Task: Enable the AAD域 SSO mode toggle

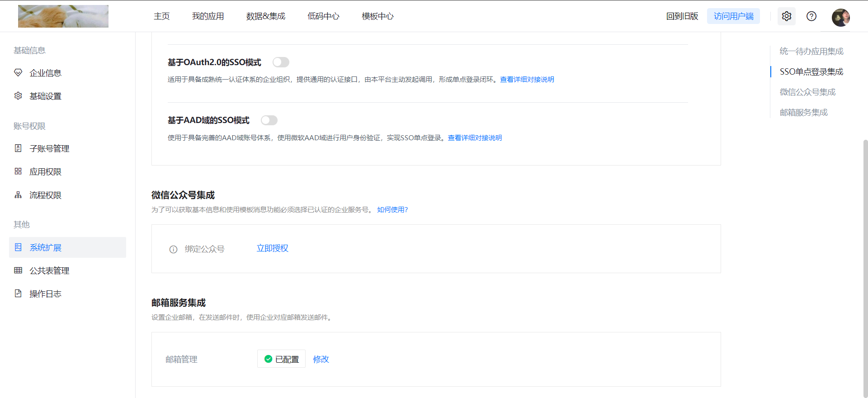Action: coord(269,120)
